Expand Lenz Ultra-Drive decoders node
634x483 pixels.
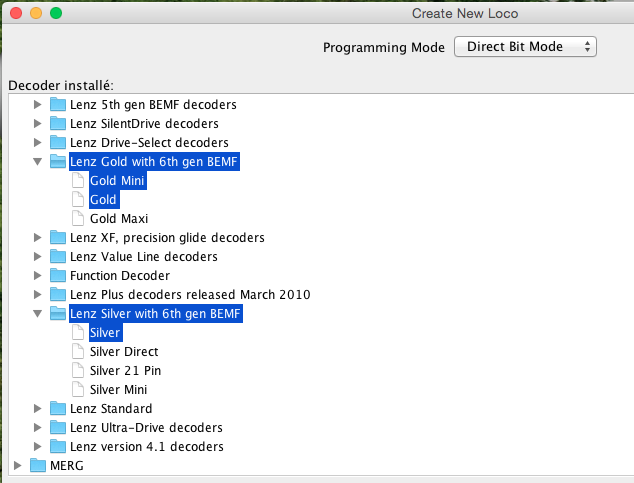[37, 428]
